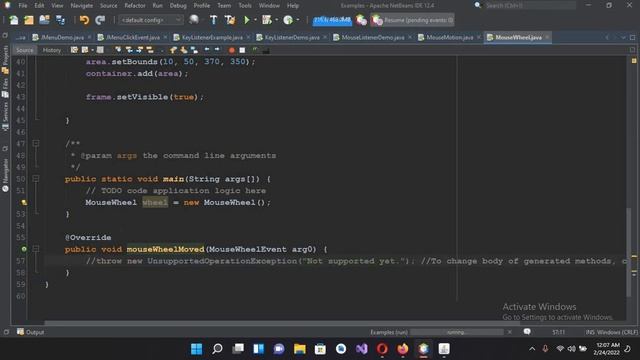Click the Windows Start button on taskbar

pyautogui.click(x=196, y=349)
